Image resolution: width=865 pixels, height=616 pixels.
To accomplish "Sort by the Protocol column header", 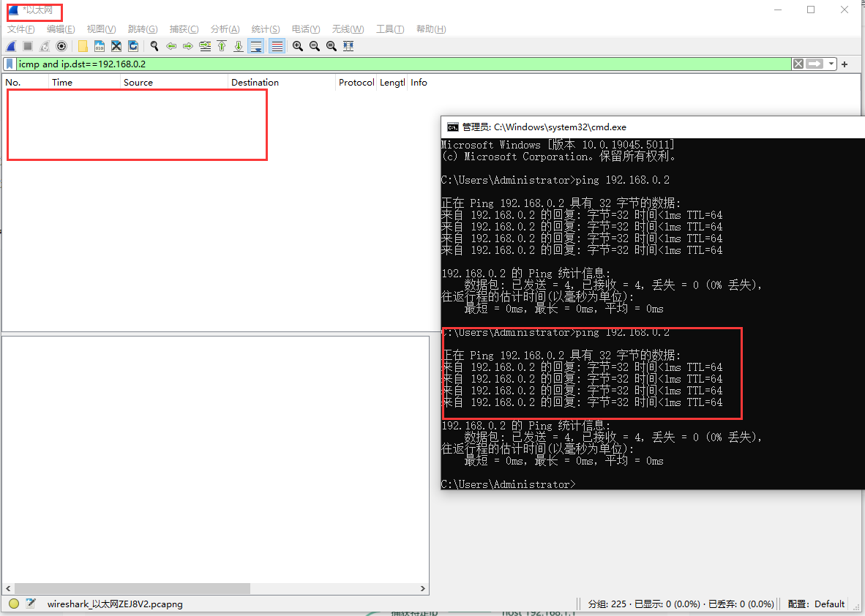I will [356, 82].
